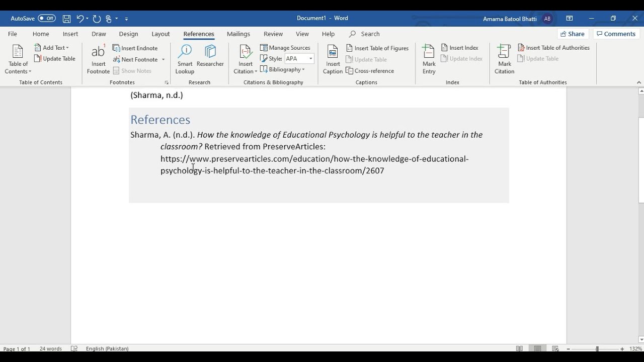Open the Researcher pane

pos(210,56)
